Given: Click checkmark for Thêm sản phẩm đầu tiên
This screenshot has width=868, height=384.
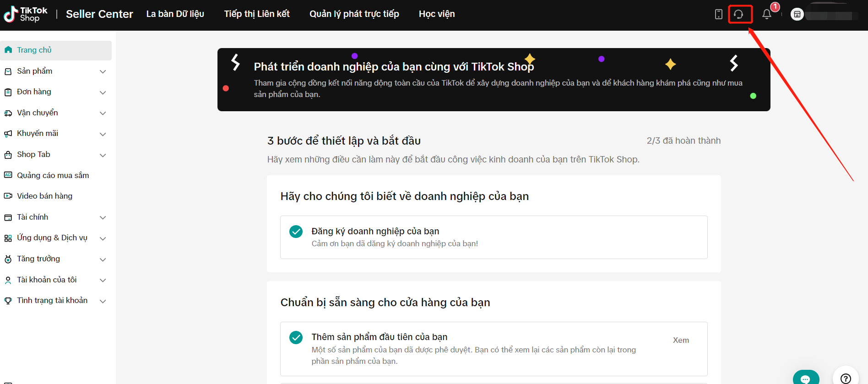Looking at the screenshot, I should pos(296,338).
